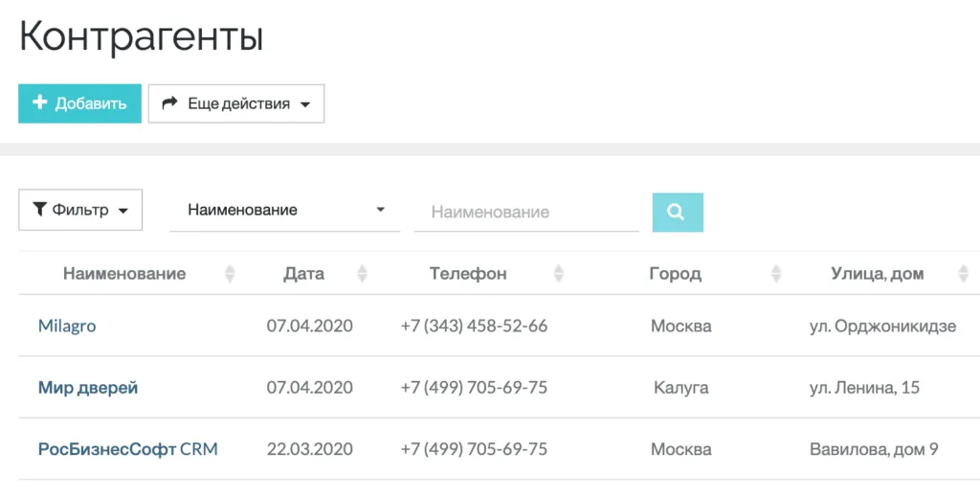Focus the Наименование search input field
The width and height of the screenshot is (980, 497).
point(525,212)
